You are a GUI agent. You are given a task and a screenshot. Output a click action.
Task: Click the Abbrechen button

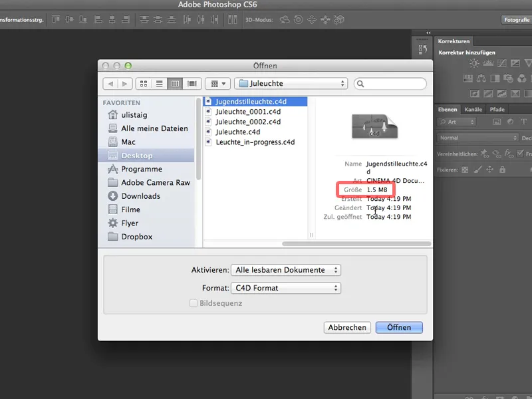(347, 327)
